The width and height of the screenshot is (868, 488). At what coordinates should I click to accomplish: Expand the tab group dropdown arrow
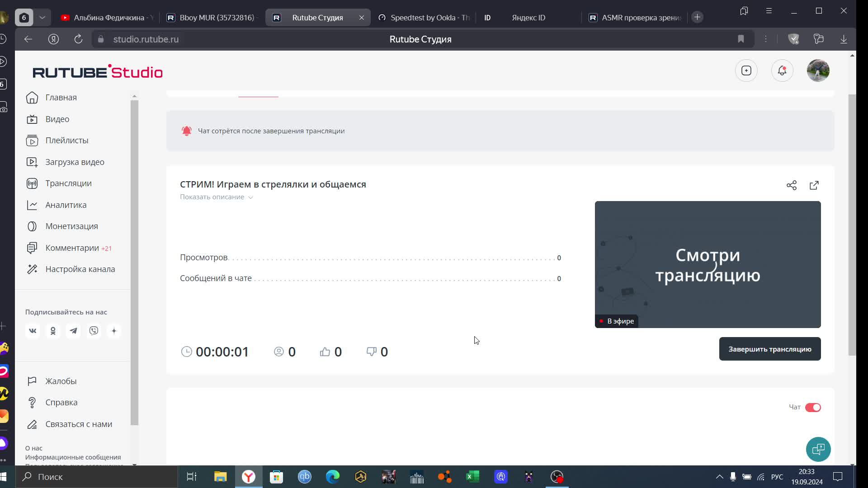[42, 18]
